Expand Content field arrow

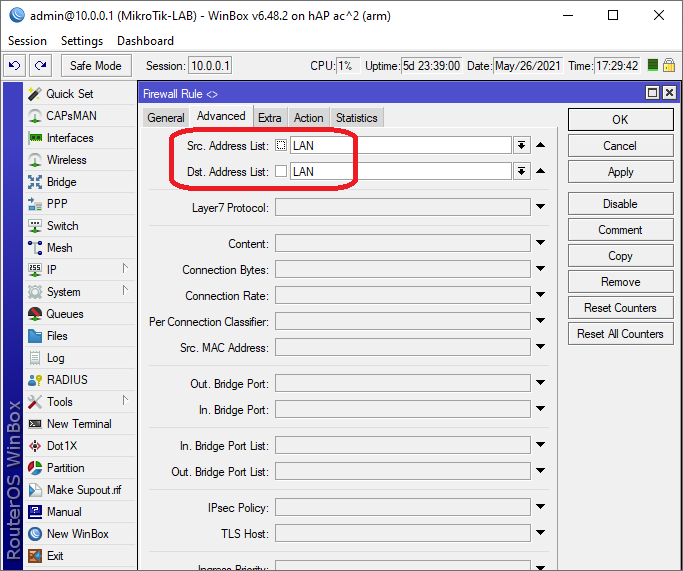click(x=541, y=243)
